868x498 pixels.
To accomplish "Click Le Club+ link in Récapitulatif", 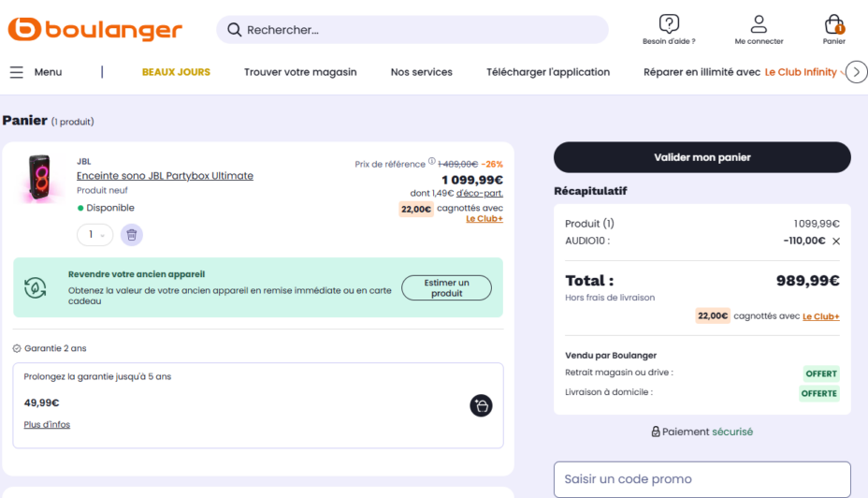I will click(x=821, y=316).
